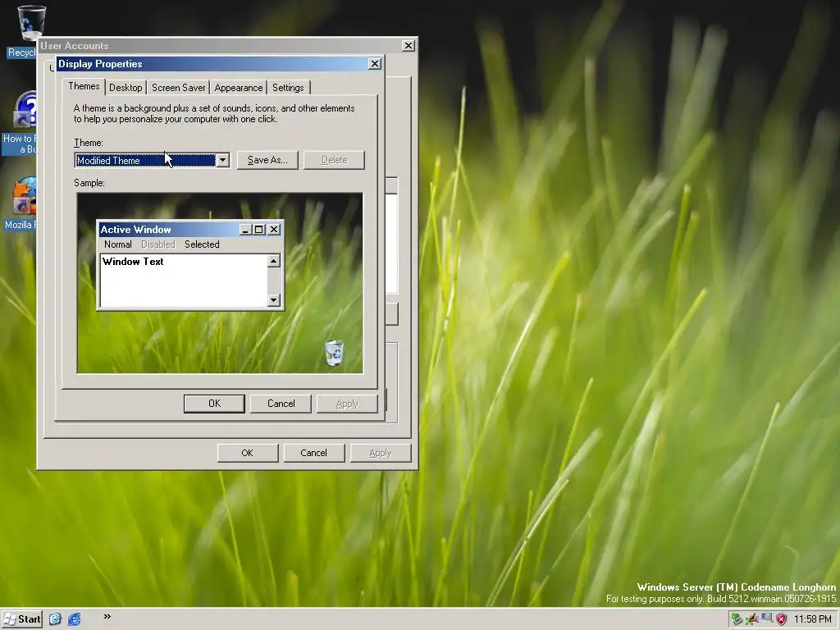Go to the Settings tab
Screen dimensions: 840x630
click(288, 87)
